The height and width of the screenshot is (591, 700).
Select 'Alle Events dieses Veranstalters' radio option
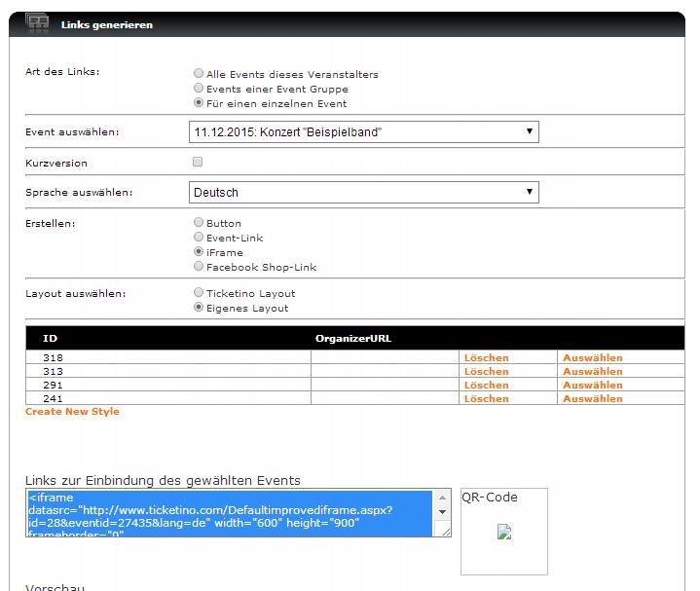point(199,74)
